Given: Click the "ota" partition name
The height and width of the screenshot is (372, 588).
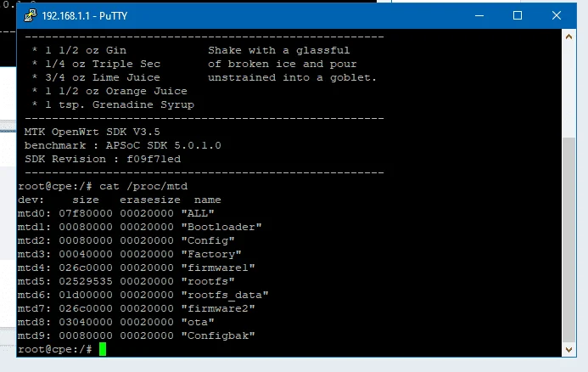Looking at the screenshot, I should click(x=198, y=322).
